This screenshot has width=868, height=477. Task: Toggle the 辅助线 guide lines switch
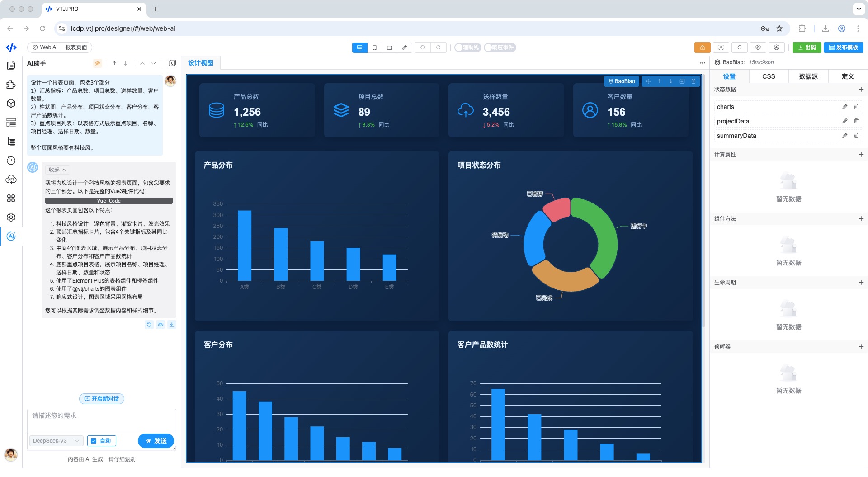(x=468, y=47)
